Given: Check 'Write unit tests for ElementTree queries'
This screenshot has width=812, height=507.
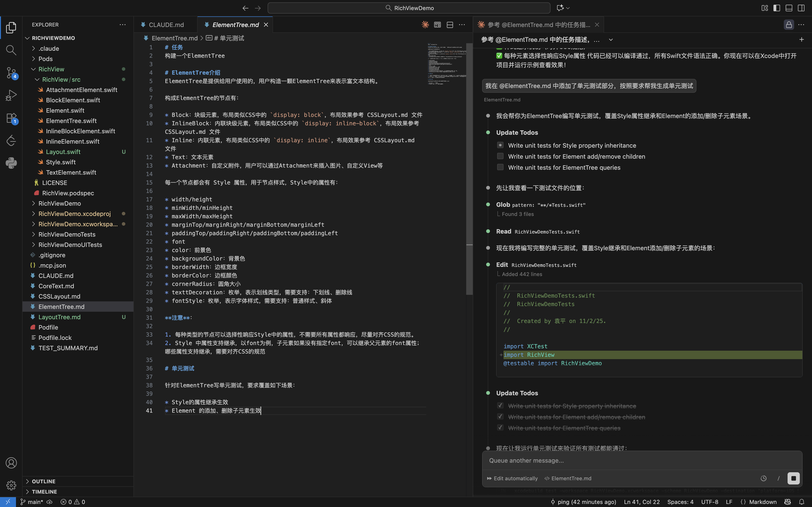Looking at the screenshot, I should point(500,167).
